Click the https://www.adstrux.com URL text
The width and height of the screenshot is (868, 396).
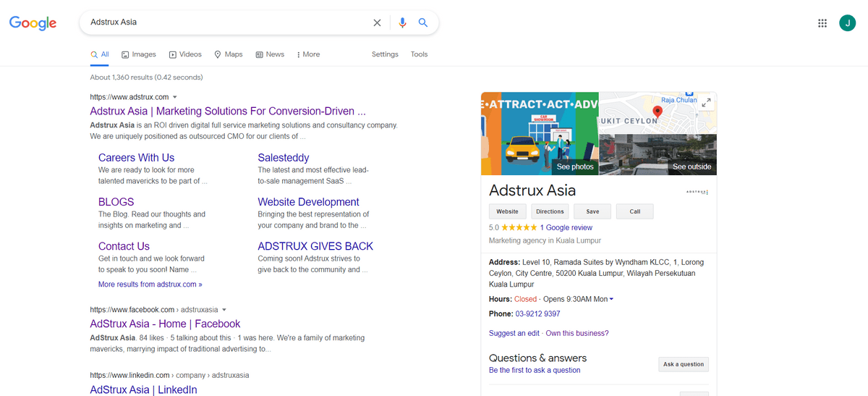click(x=129, y=97)
